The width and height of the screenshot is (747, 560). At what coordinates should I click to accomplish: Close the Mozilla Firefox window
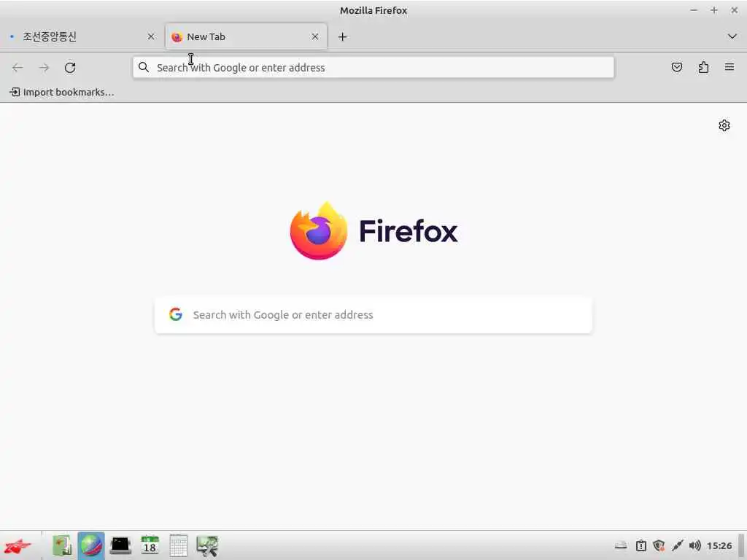(x=734, y=10)
